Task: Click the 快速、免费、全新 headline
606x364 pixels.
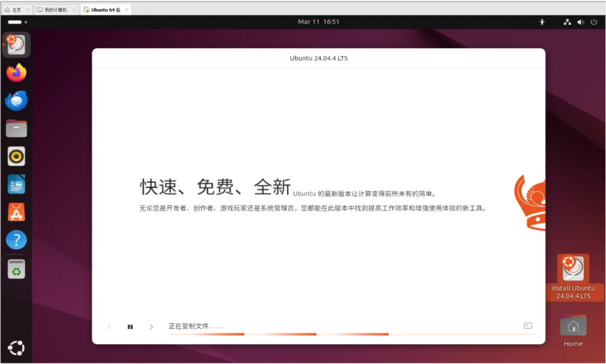Action: [x=215, y=187]
